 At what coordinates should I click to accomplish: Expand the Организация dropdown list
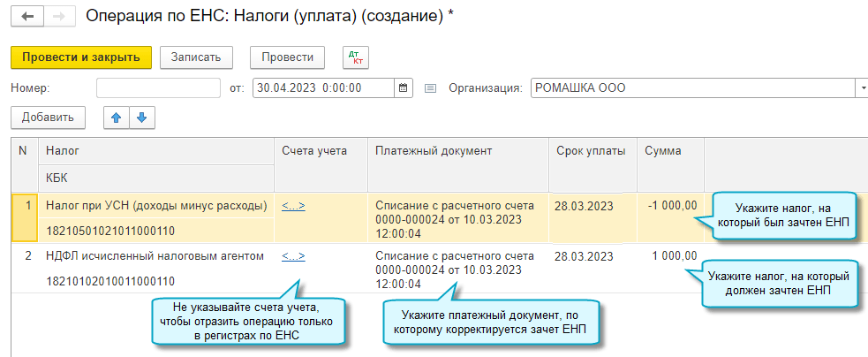click(x=861, y=88)
